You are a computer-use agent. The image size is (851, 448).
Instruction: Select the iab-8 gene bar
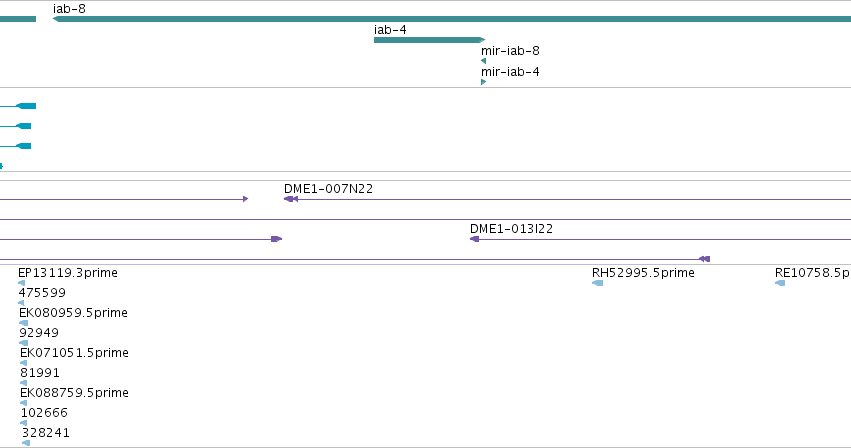coord(452,19)
